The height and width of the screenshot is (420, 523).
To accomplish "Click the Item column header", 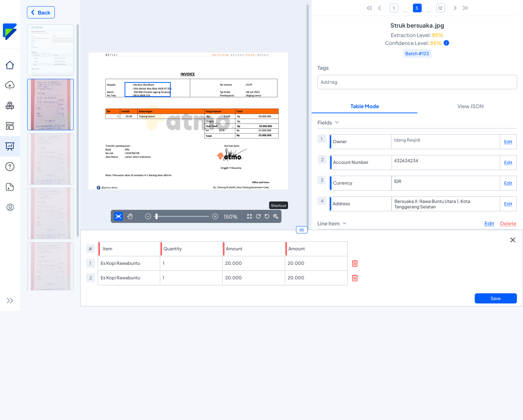I will tap(129, 249).
